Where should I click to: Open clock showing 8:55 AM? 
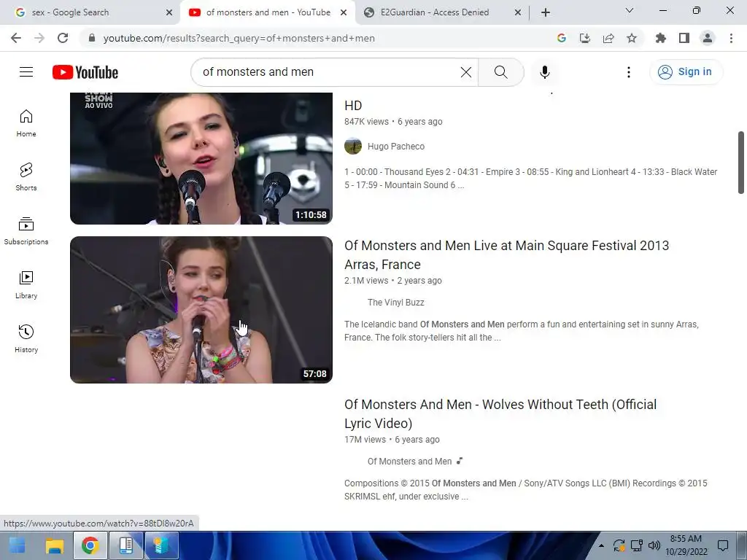point(686,545)
